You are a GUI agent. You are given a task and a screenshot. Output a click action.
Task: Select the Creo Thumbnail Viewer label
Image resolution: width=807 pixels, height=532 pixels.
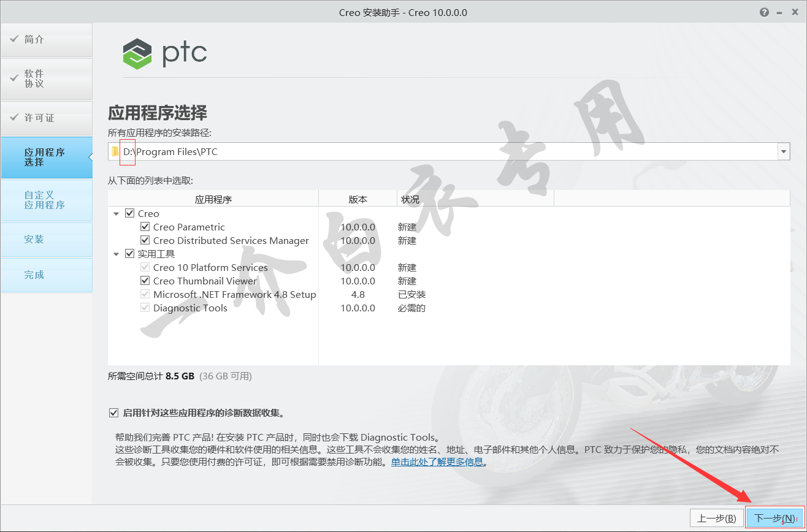coord(205,281)
